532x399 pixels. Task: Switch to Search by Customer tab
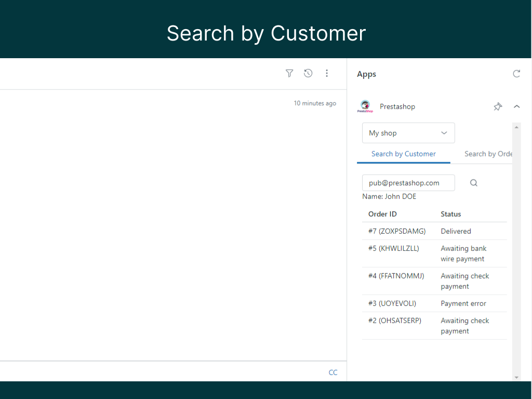tap(404, 154)
